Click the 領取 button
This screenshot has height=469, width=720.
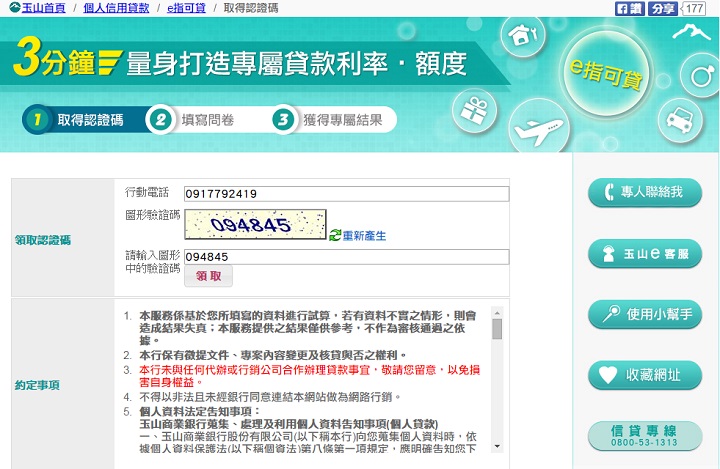208,276
